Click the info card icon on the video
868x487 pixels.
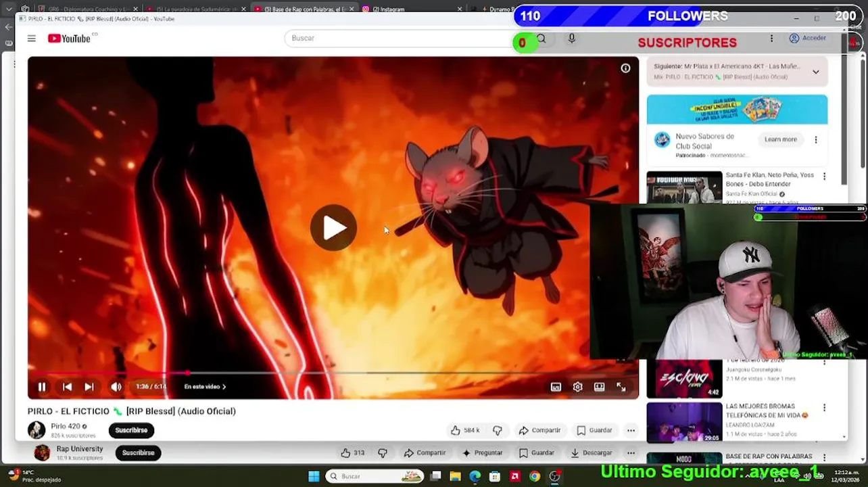(x=625, y=68)
